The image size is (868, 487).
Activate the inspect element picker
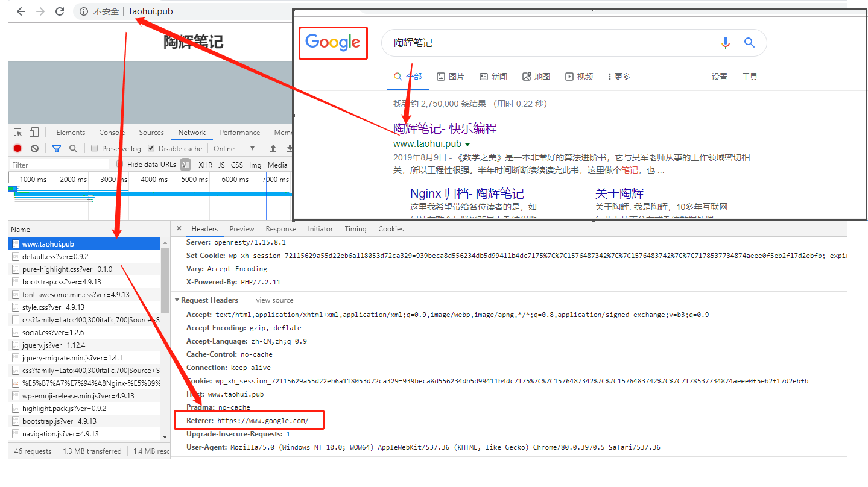[18, 133]
